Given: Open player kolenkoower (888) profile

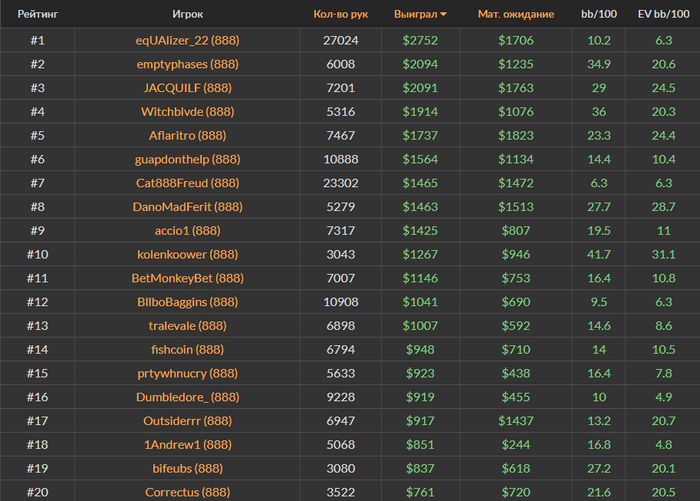Looking at the screenshot, I should click(188, 255).
